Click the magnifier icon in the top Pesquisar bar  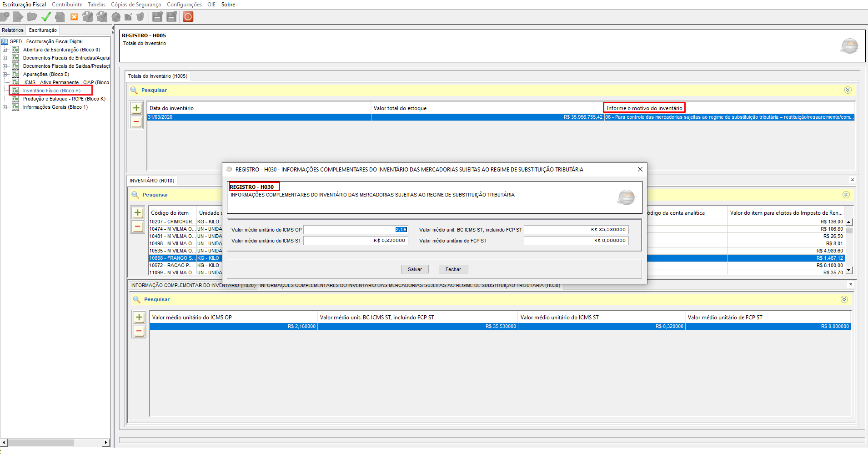click(134, 90)
